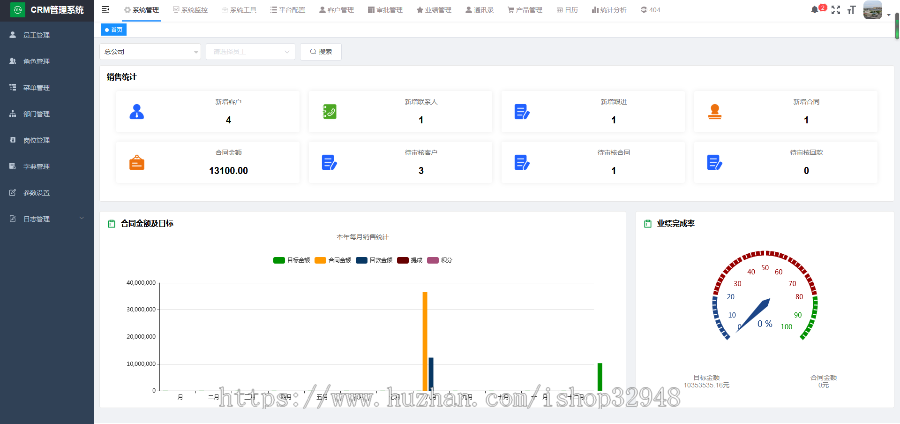Toggle the navy blue legend series in chart
Viewport: 900px width, 424px height.
(x=362, y=260)
